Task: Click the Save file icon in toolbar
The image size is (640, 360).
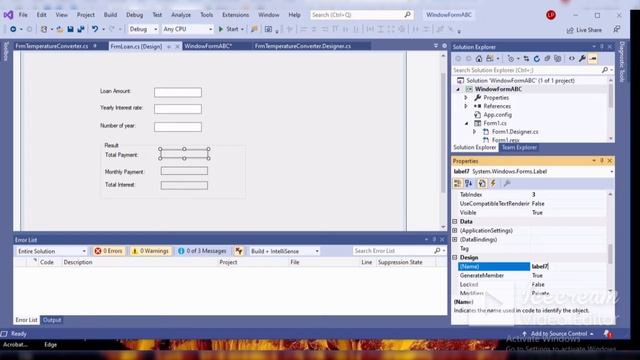Action: (70, 29)
